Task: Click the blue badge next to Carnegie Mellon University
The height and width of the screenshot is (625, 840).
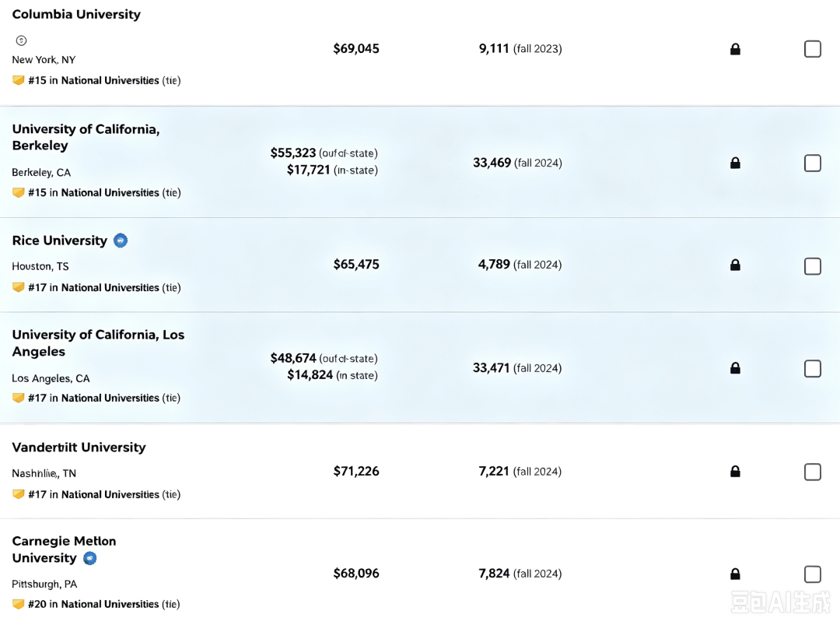Action: pos(90,559)
